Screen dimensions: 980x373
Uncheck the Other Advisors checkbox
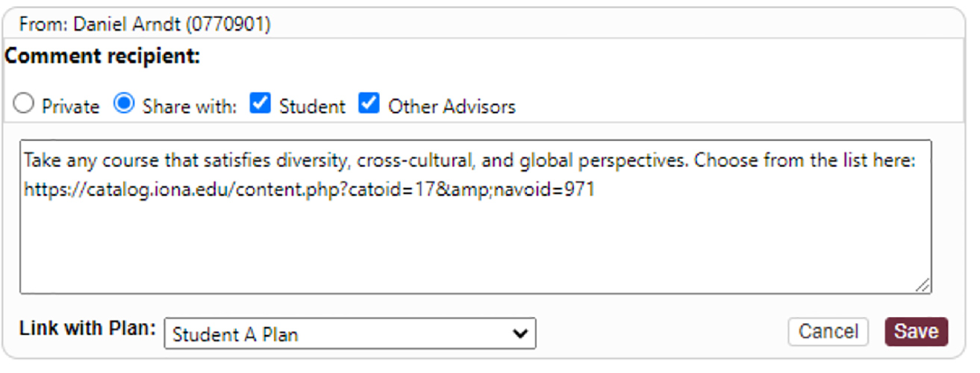pos(369,105)
